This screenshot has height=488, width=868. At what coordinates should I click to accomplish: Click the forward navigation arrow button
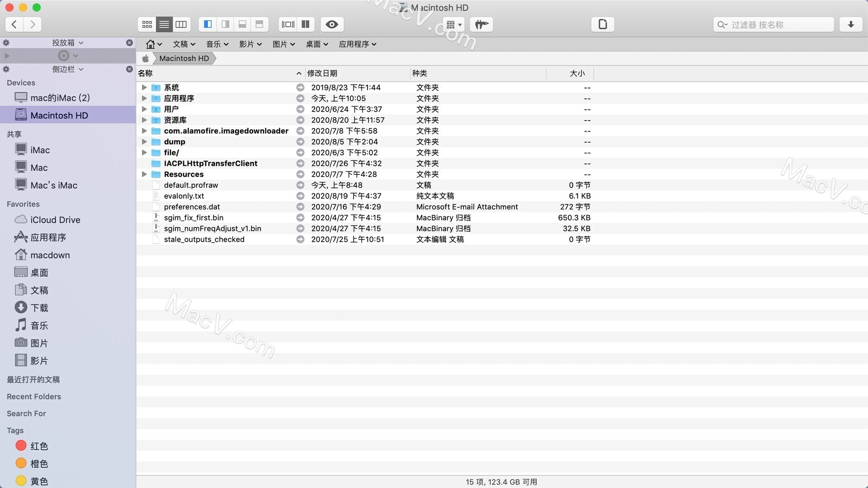coord(34,24)
